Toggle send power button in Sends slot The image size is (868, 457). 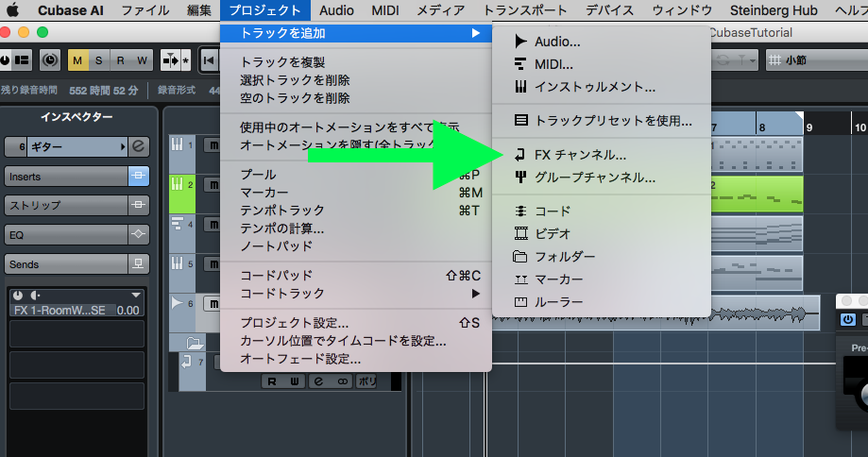18,295
